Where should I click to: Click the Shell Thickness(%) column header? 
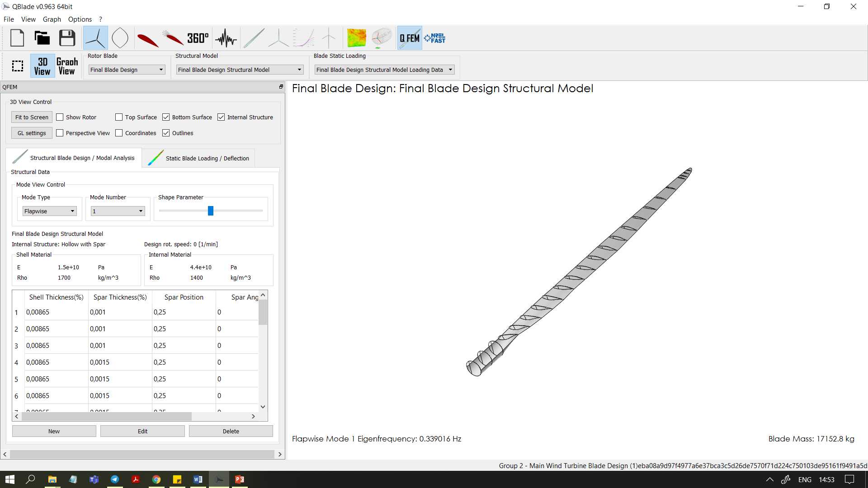[57, 297]
